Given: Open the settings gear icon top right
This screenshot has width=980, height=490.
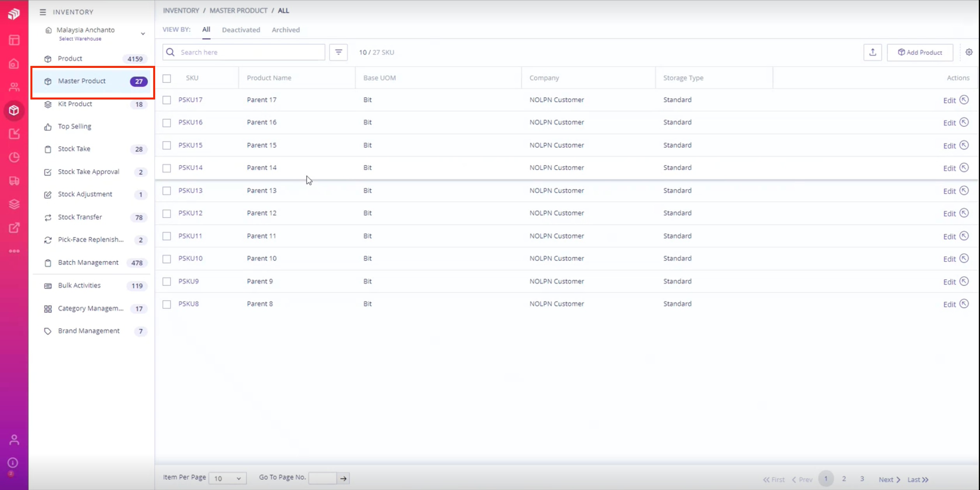Looking at the screenshot, I should click(969, 52).
